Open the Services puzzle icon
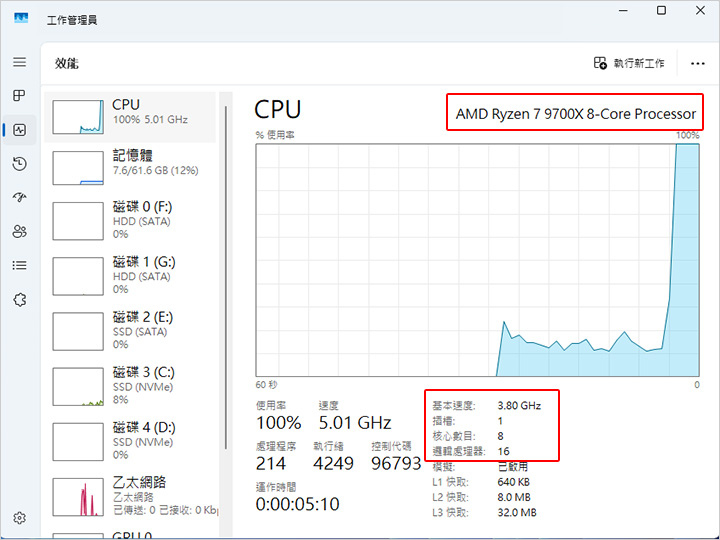The height and width of the screenshot is (540, 720). pos(19,300)
